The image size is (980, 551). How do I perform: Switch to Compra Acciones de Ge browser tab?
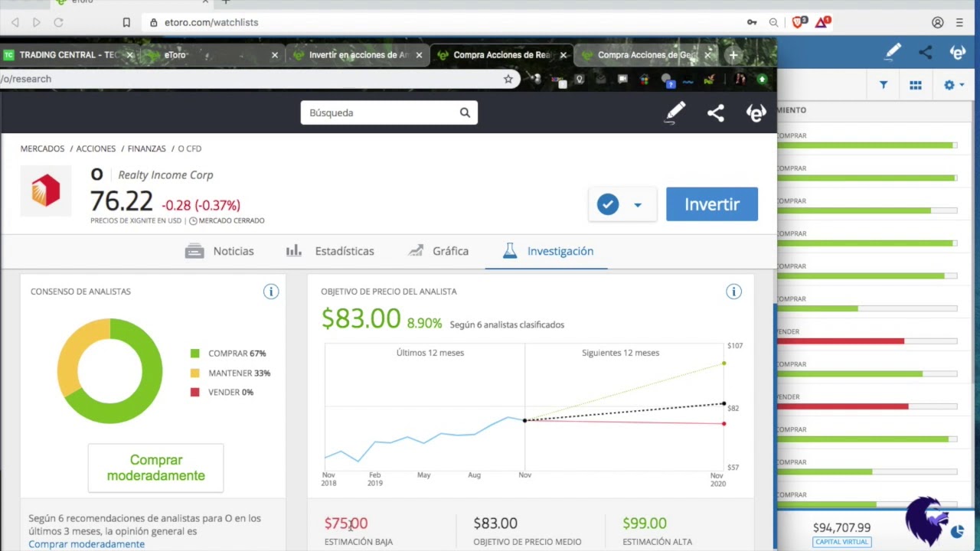[x=645, y=55]
